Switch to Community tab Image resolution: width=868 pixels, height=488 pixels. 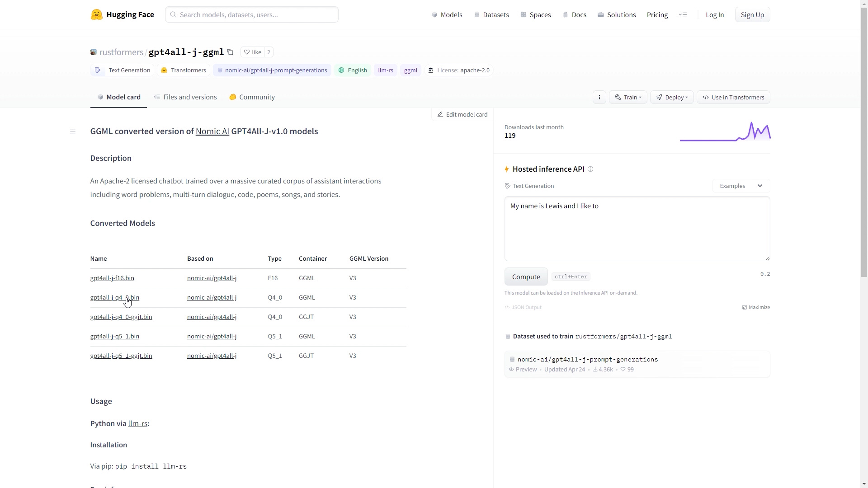(x=252, y=97)
